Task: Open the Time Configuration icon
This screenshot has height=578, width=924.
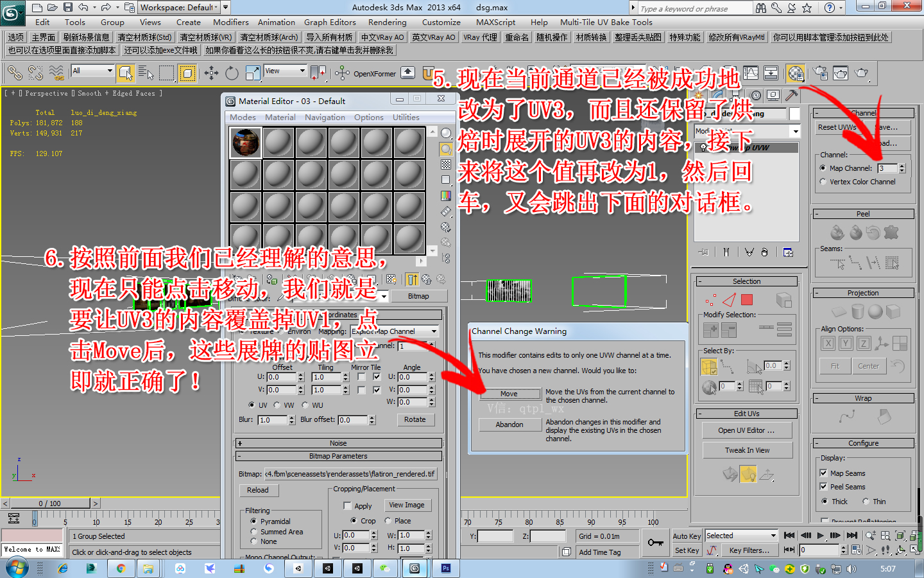Action: click(x=857, y=550)
